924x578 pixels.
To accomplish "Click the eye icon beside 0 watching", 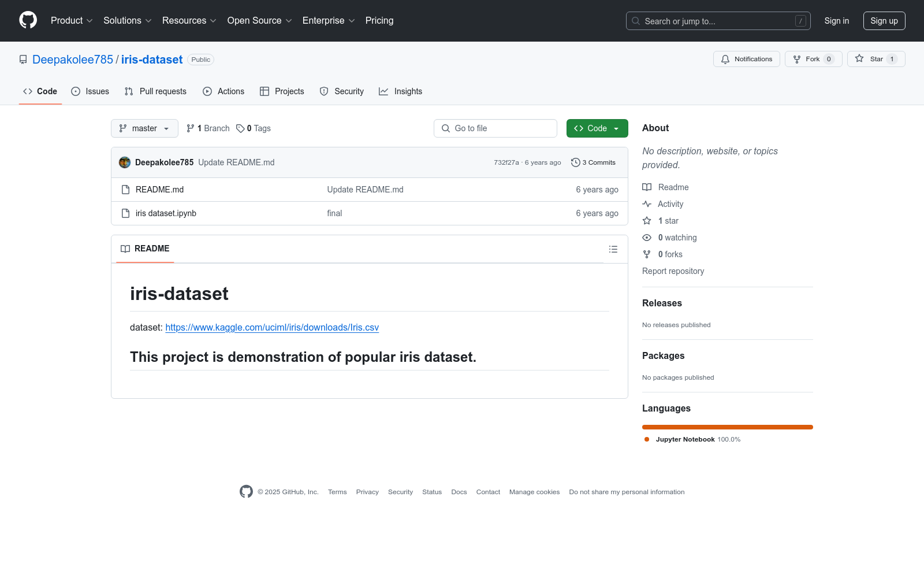I will coord(647,238).
